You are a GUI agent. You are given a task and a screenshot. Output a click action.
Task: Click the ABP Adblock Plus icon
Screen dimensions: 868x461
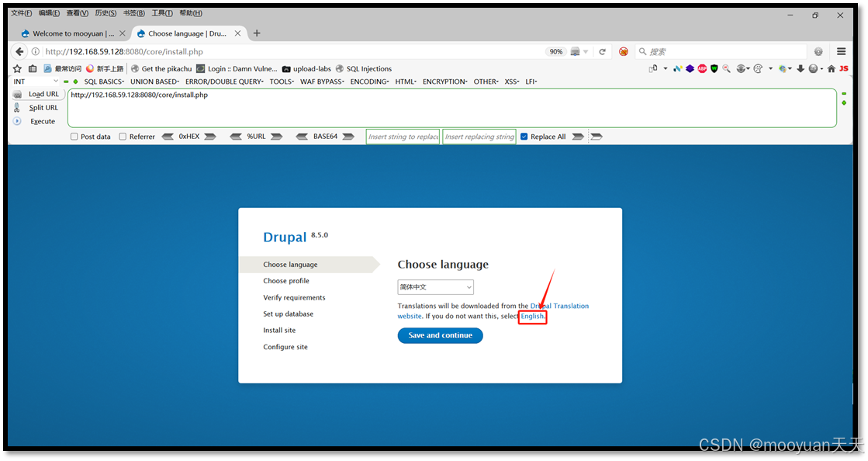(x=702, y=69)
